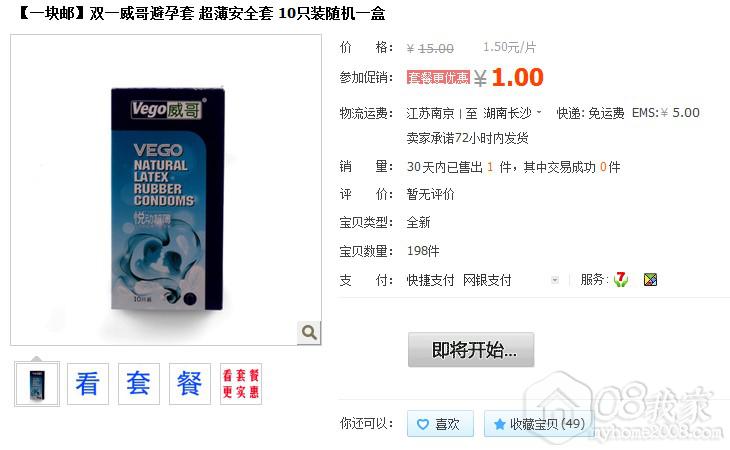Click the magnifier zoom icon on product image
Screen dimensions: 730x450
309,333
